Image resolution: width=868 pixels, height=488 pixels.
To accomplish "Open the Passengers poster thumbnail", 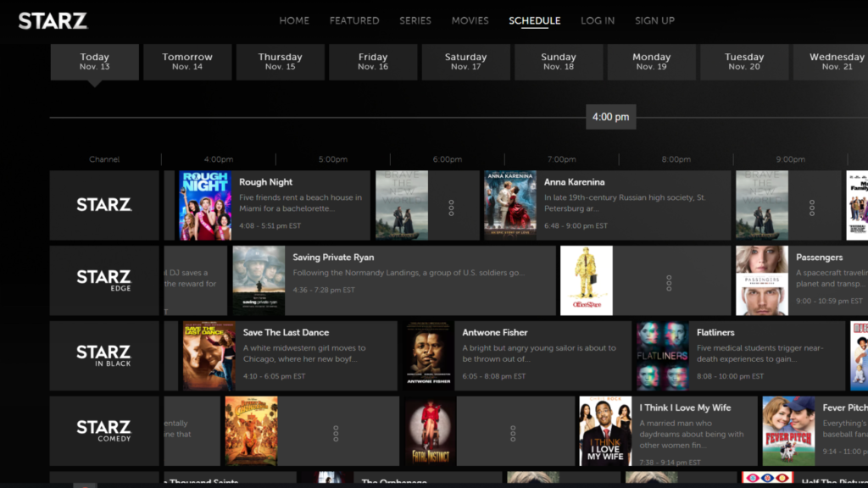I will [x=762, y=280].
